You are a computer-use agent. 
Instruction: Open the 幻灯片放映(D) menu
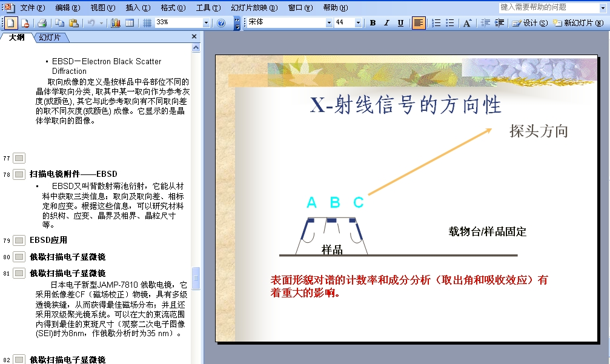coord(254,8)
